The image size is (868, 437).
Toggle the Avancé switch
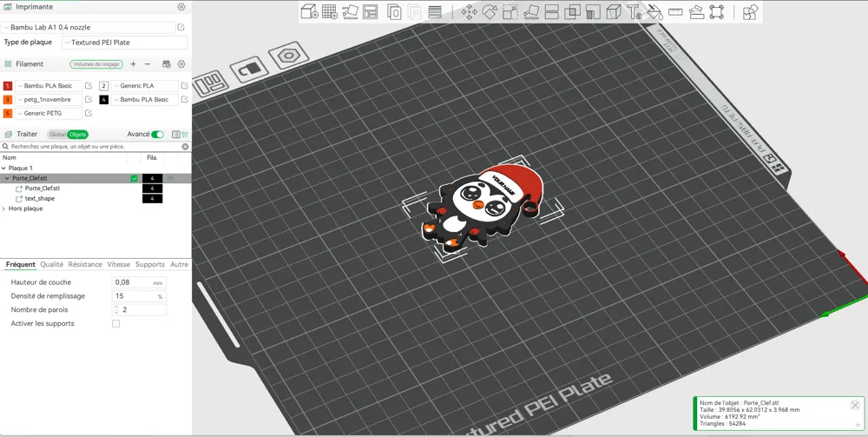(x=158, y=135)
